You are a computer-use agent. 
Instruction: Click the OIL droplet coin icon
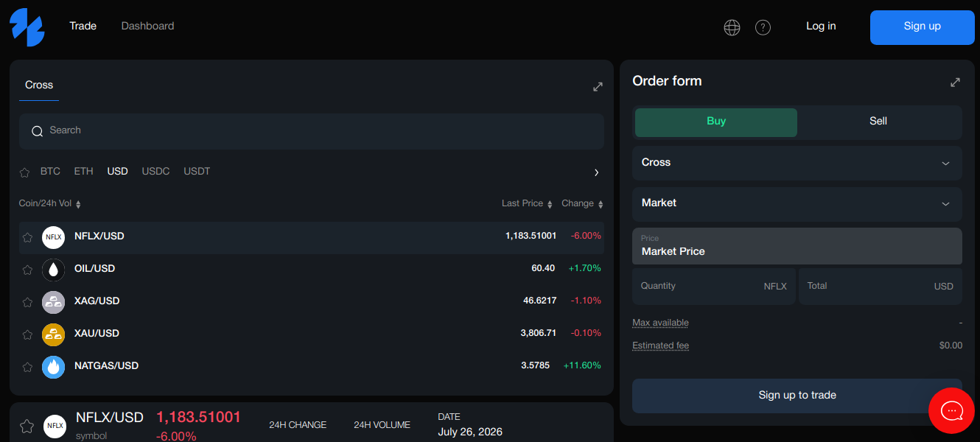pyautogui.click(x=54, y=270)
